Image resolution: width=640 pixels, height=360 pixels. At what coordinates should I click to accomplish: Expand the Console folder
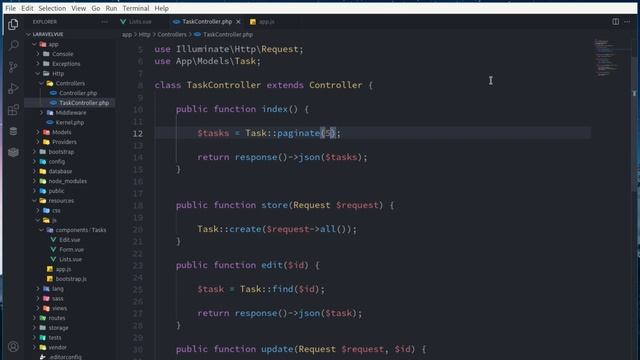[x=62, y=54]
